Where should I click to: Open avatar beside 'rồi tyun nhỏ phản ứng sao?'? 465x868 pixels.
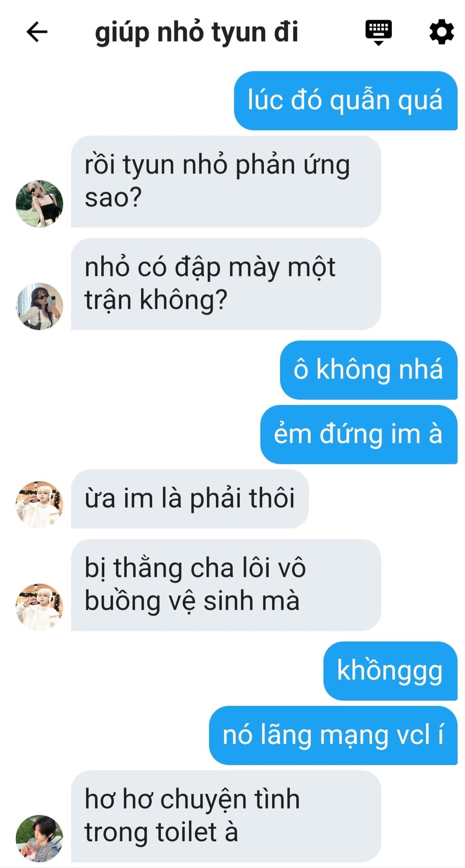(x=39, y=203)
